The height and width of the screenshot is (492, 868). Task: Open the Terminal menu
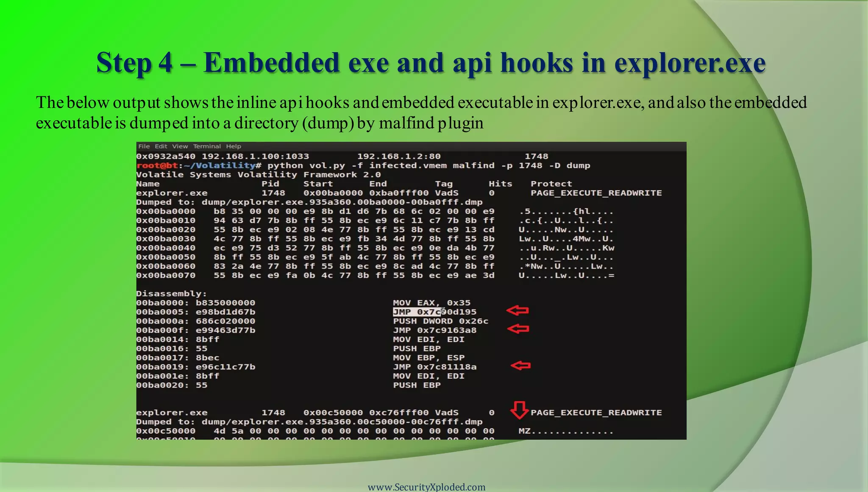(x=207, y=146)
